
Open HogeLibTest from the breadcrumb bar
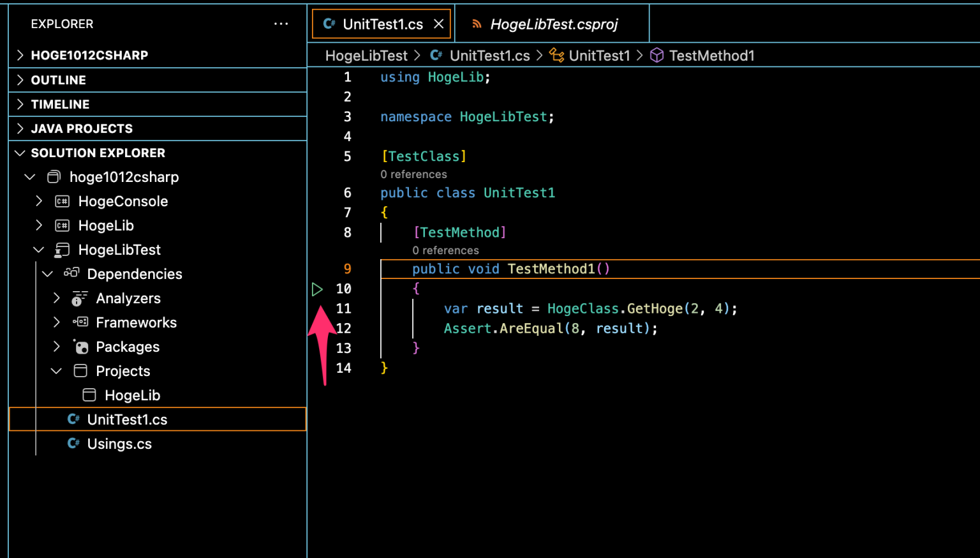[366, 56]
